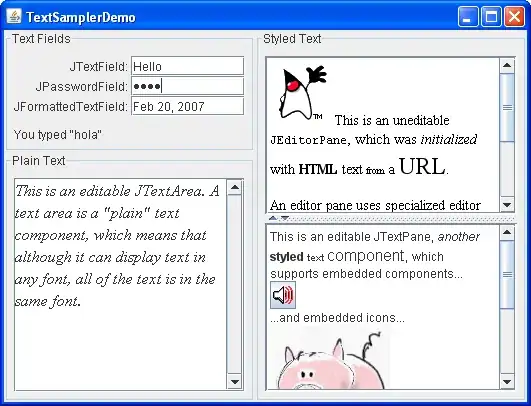Close the TextSamplerDemo window
531x406 pixels.
point(514,16)
